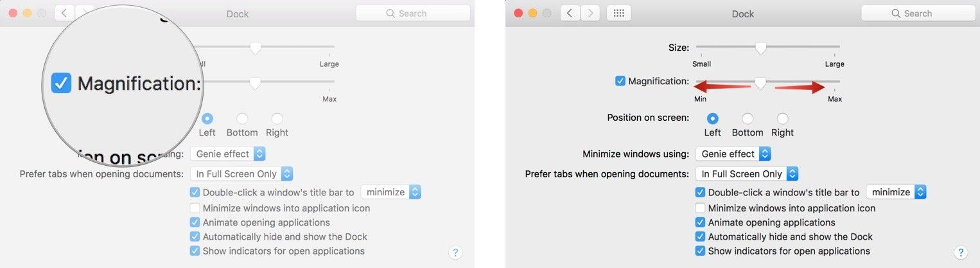This screenshot has height=268, width=980.
Task: Expand the In Full Screen Only dropdown, right window
Action: (x=746, y=174)
